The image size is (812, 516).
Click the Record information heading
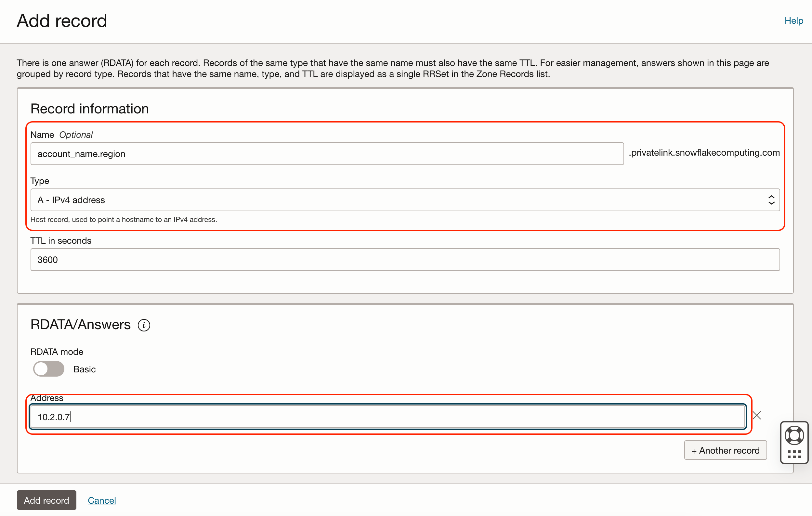[x=89, y=109]
